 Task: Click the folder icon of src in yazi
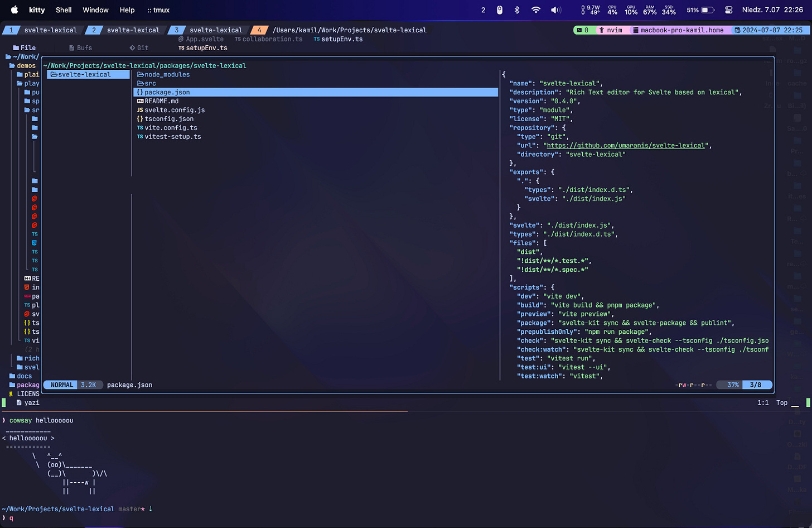point(141,83)
